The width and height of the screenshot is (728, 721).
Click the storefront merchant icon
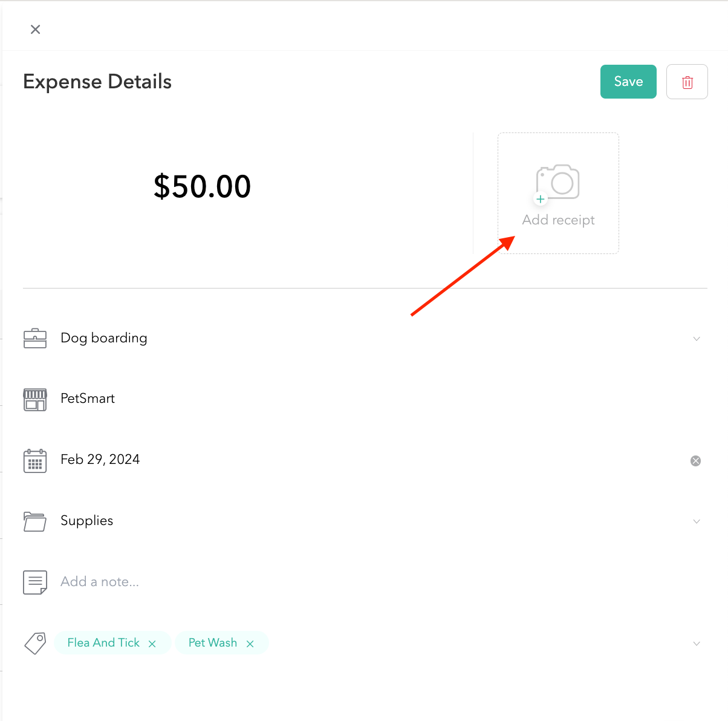[35, 399]
